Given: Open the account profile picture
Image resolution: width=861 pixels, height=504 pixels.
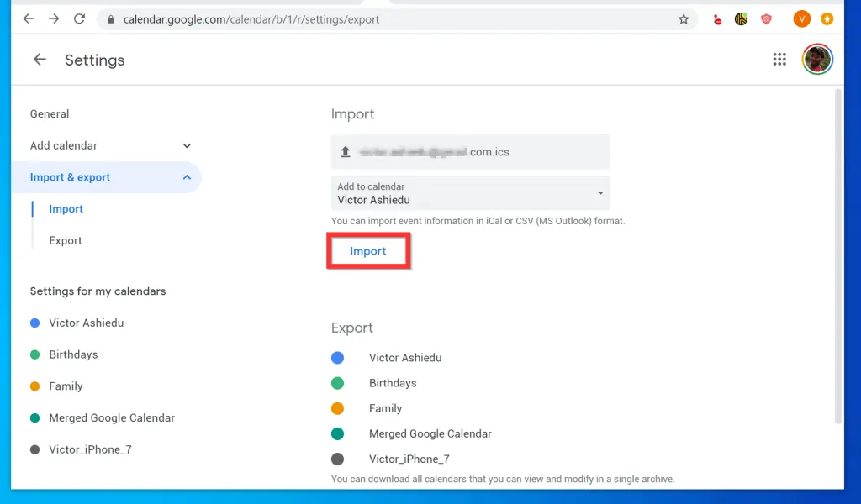Looking at the screenshot, I should click(x=816, y=59).
